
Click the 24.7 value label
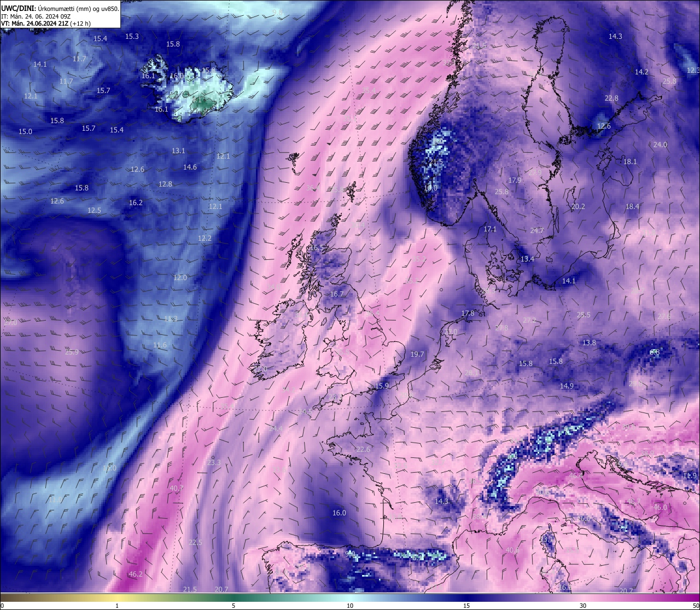537,231
